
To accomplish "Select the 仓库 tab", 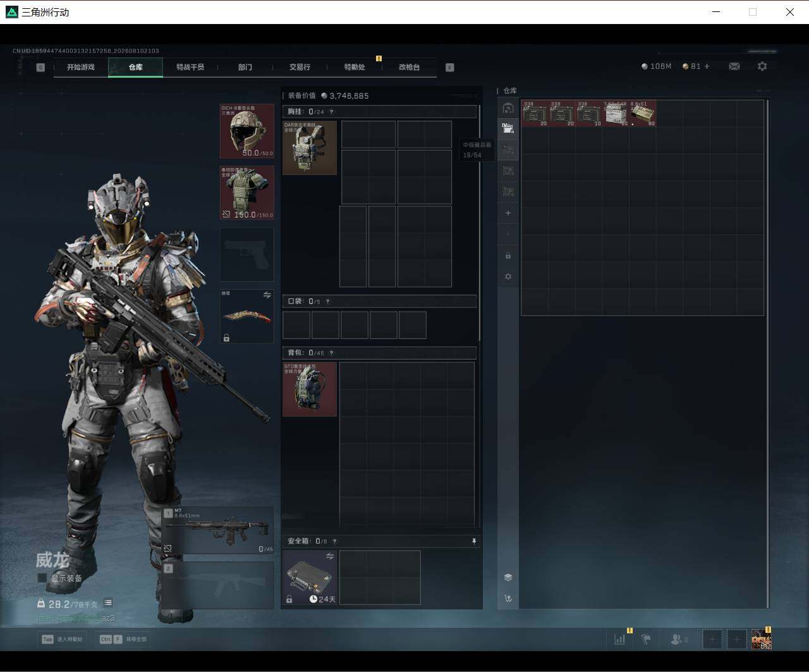I will pyautogui.click(x=136, y=67).
